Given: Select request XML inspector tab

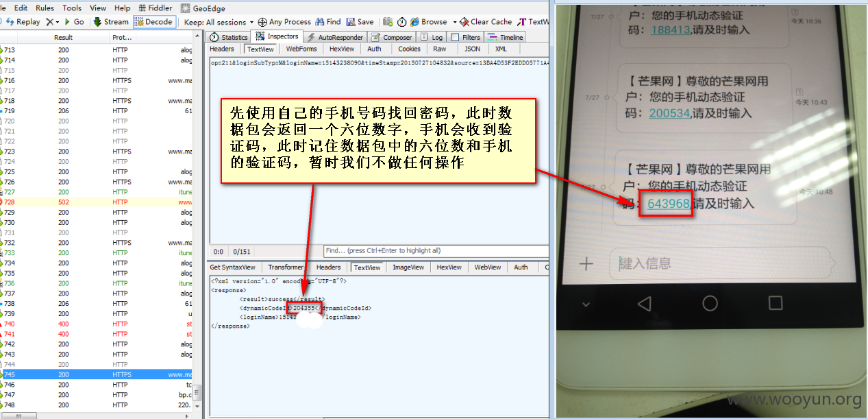Looking at the screenshot, I should tap(501, 49).
